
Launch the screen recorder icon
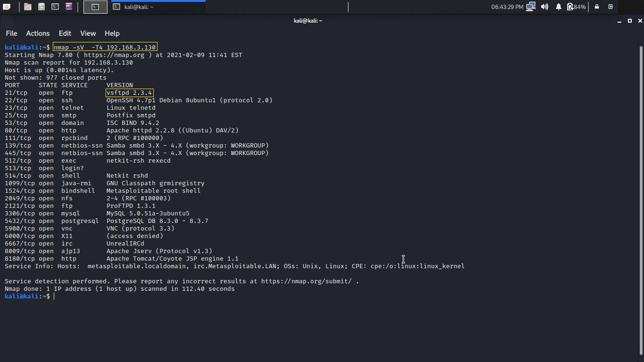click(x=69, y=7)
